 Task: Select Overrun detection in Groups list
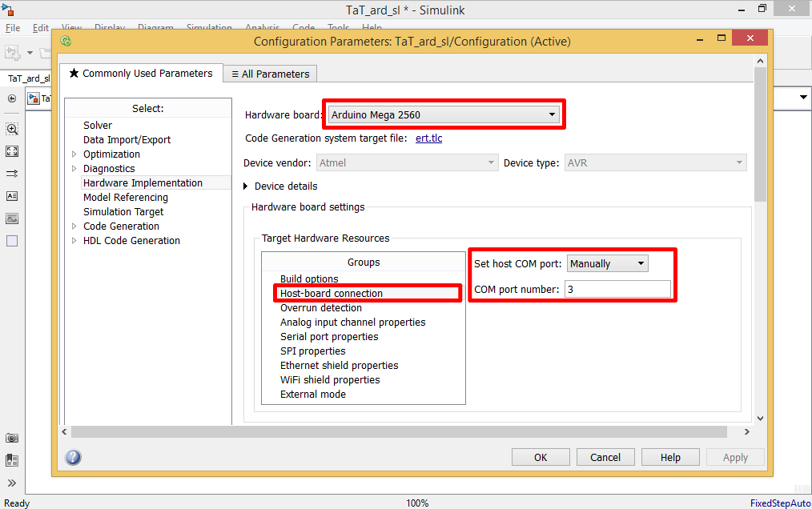321,308
